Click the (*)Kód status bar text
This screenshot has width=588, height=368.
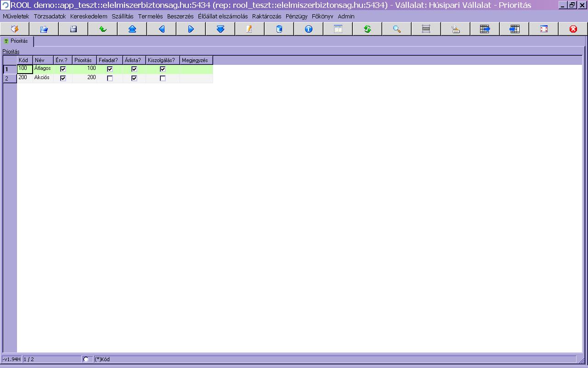coord(102,359)
